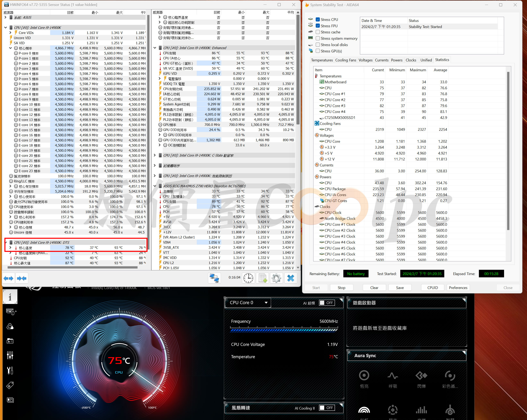The image size is (527, 420).
Task: Open Armoury Crate wrench tools icon
Action: tap(10, 370)
